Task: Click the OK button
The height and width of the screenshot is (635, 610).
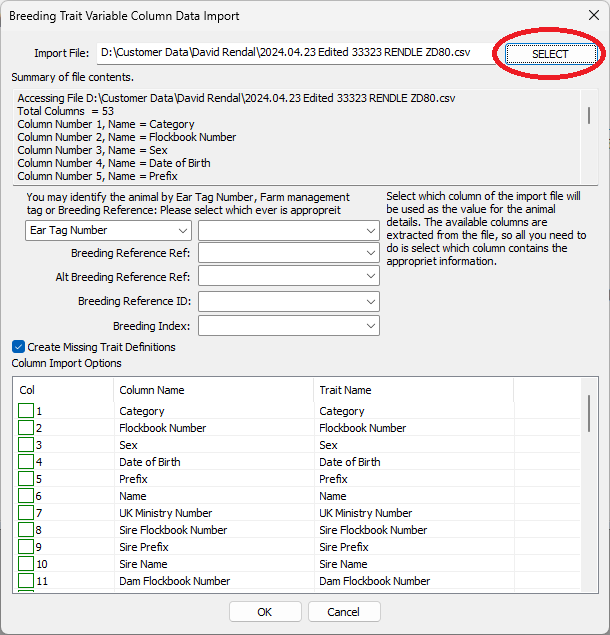Action: (x=265, y=612)
